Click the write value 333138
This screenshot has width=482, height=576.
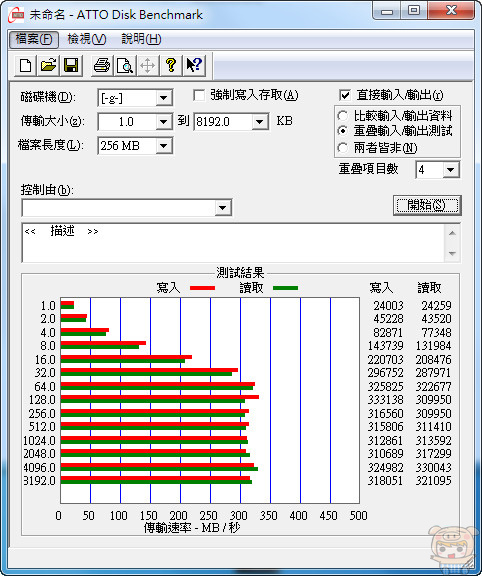coord(385,400)
